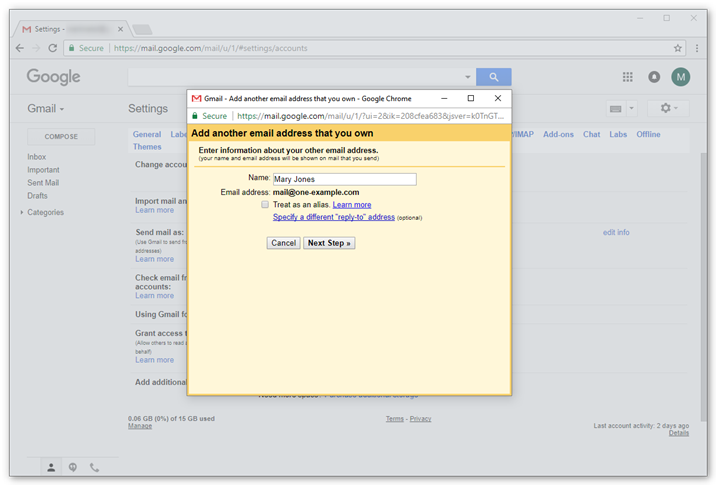Bookmark this page with star icon
Image resolution: width=716 pixels, height=485 pixels.
(x=678, y=48)
